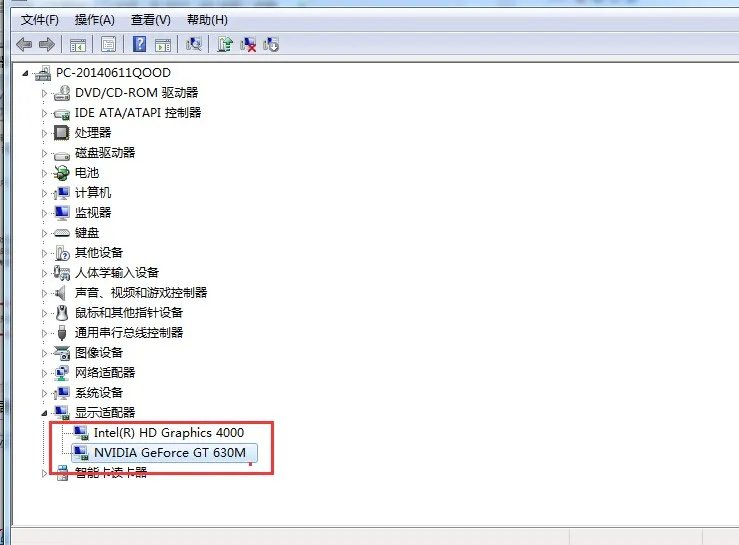Click the processor chip icon

[61, 133]
